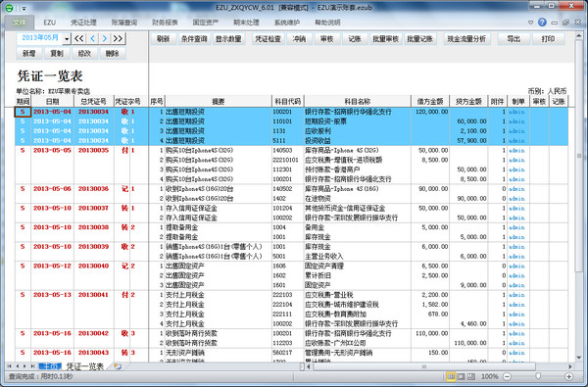
Task: Switch to Page Layout view button
Action: [461, 376]
